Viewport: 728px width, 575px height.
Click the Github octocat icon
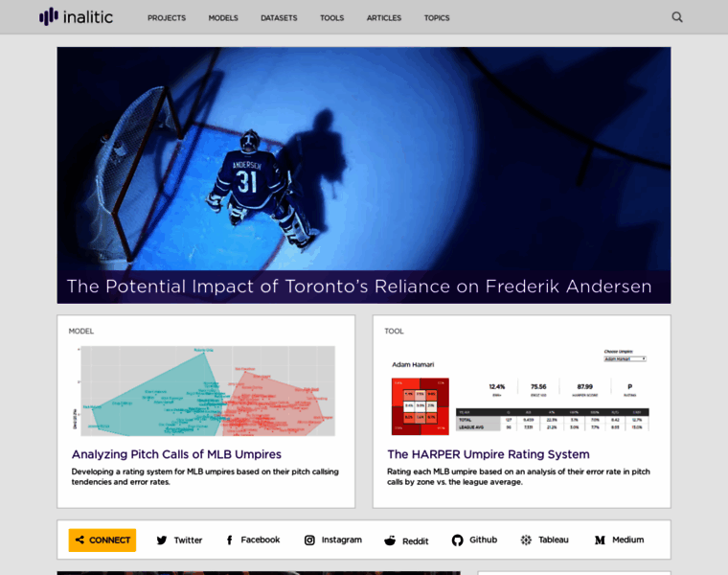[457, 540]
